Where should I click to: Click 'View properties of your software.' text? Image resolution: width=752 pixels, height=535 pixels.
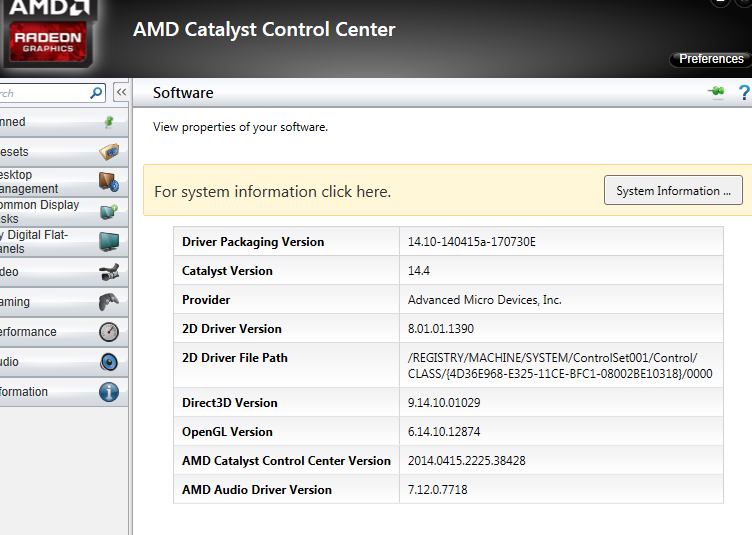[x=240, y=127]
